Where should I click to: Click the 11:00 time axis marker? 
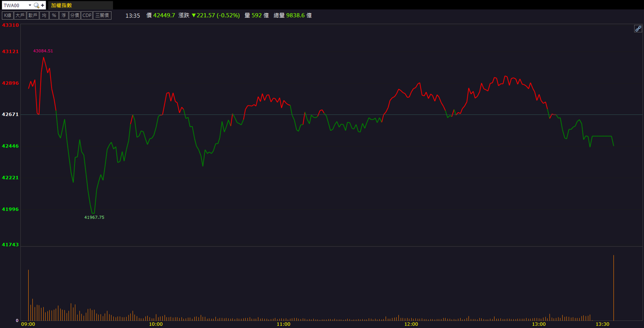coord(283,324)
